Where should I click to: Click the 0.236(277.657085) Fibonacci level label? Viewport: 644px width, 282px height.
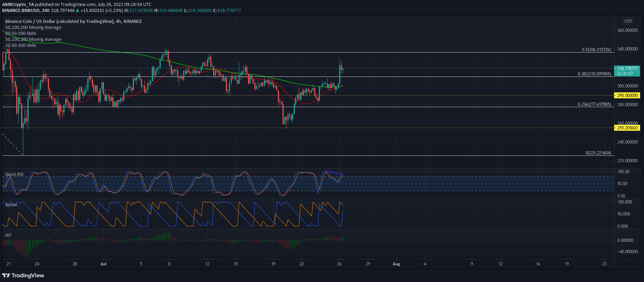tap(594, 104)
